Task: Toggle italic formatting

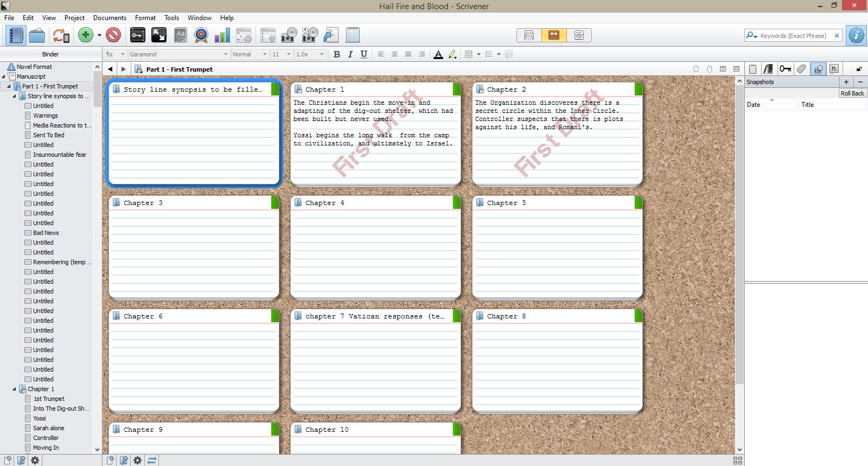Action: (350, 54)
